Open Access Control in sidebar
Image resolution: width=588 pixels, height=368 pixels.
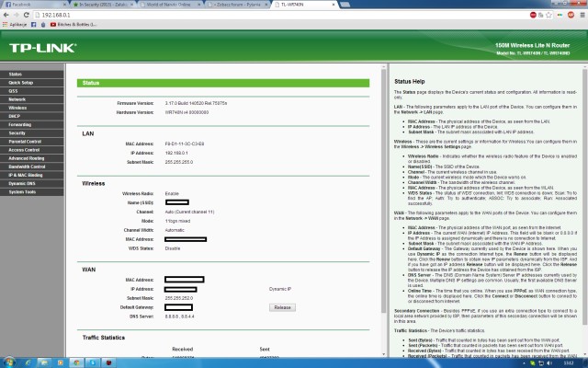coord(32,150)
